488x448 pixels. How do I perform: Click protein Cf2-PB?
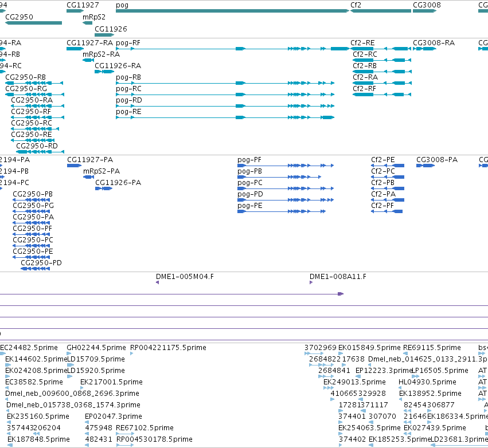[x=388, y=188]
